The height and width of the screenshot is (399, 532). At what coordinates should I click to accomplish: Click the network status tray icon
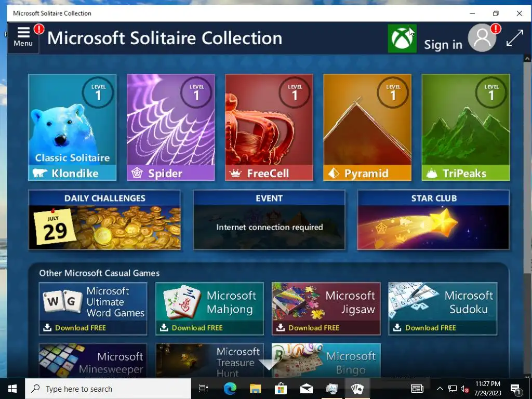453,389
